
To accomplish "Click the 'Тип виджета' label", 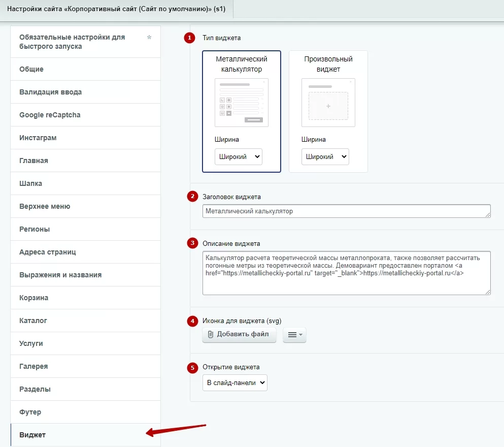I will point(221,38).
